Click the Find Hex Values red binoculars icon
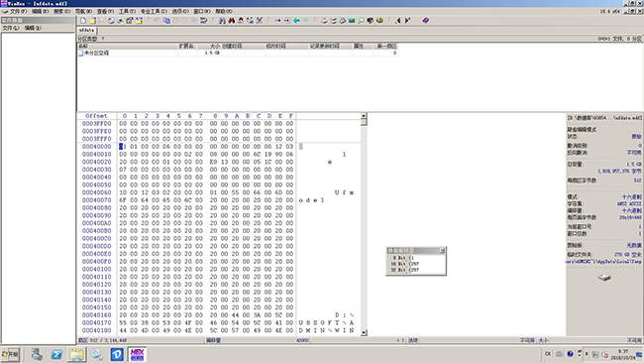 (232, 20)
